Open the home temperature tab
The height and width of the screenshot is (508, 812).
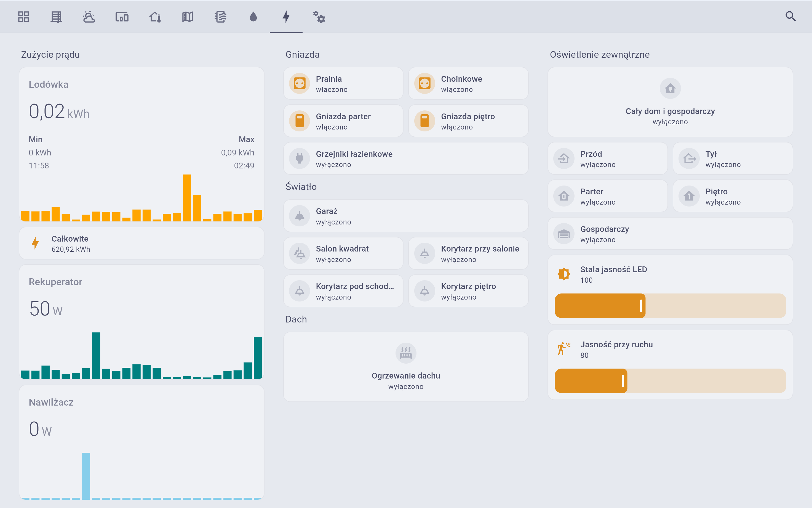tap(155, 17)
